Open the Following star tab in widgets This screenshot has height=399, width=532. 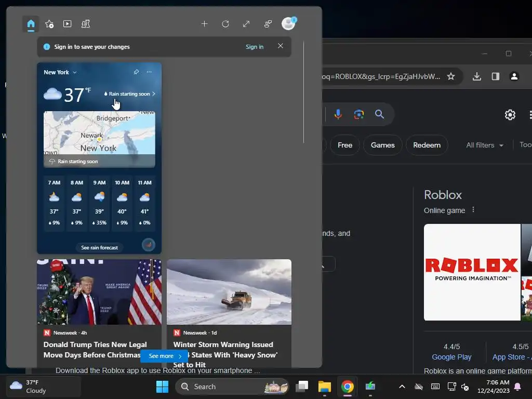pos(49,24)
